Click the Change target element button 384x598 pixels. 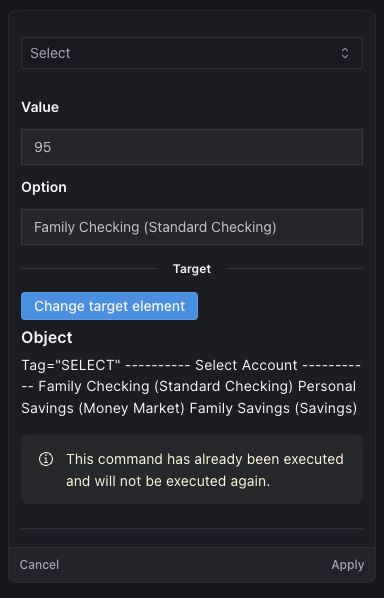click(x=109, y=306)
